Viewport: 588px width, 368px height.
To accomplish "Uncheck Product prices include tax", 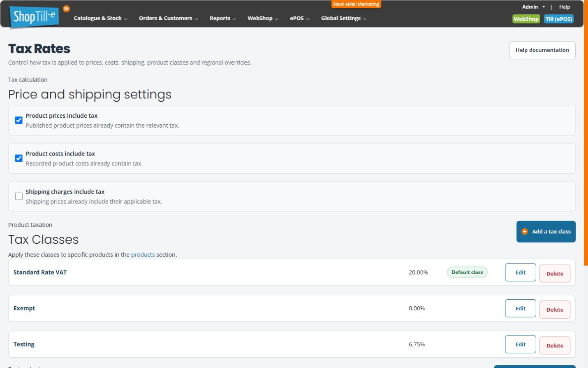I will tap(19, 120).
